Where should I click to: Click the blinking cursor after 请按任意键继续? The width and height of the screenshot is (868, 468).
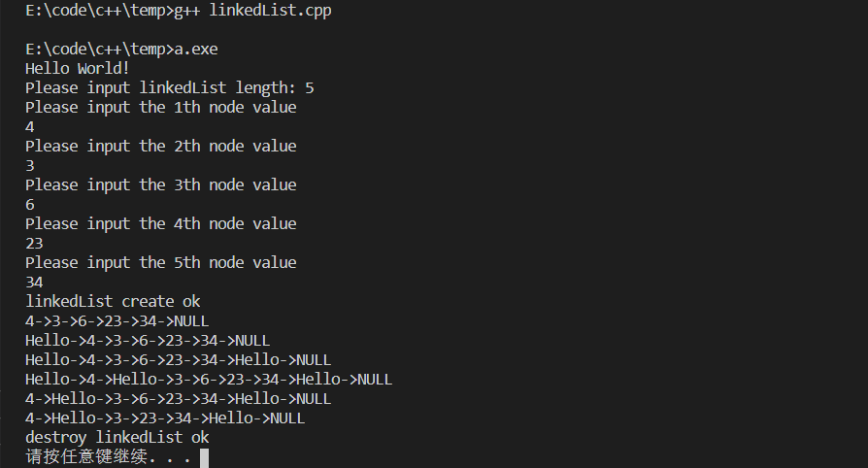204,457
